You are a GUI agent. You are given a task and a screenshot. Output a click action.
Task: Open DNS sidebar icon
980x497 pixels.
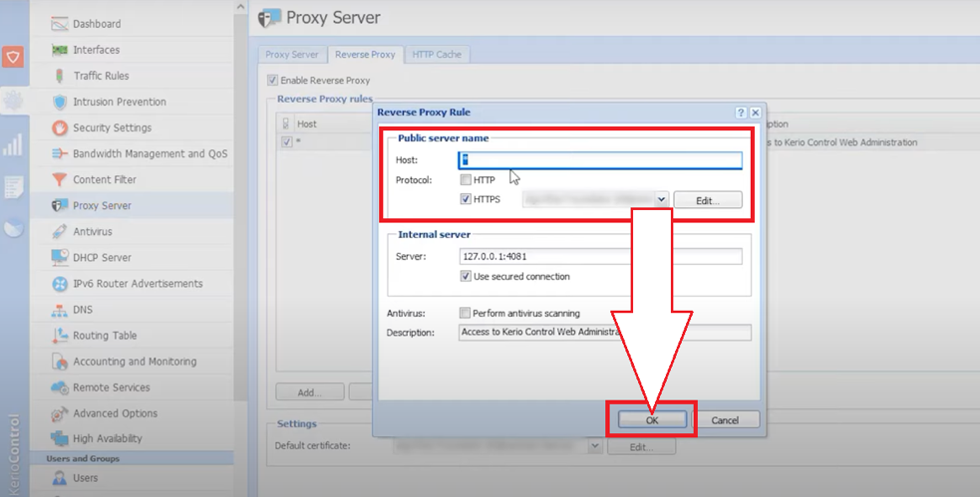point(60,310)
